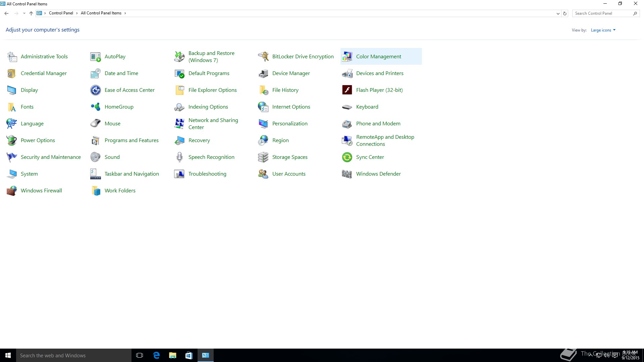Image resolution: width=644 pixels, height=362 pixels.
Task: Click the Devices and Printers icon
Action: [347, 73]
